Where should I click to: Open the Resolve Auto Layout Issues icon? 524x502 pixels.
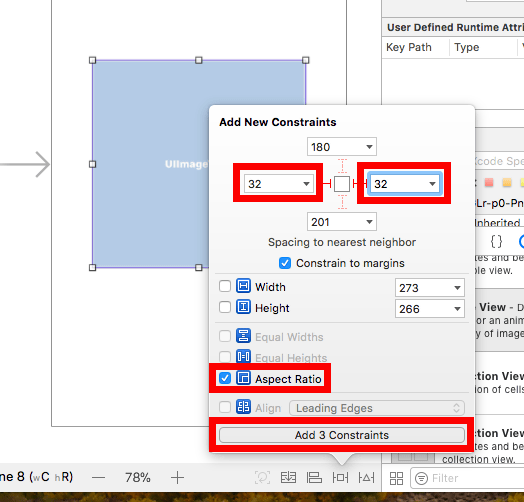tap(366, 478)
